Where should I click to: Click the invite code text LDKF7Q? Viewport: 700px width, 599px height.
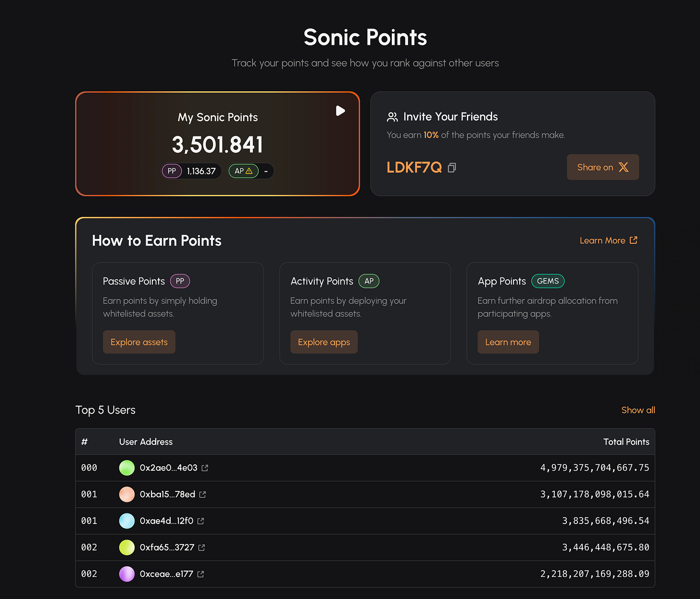pyautogui.click(x=414, y=167)
